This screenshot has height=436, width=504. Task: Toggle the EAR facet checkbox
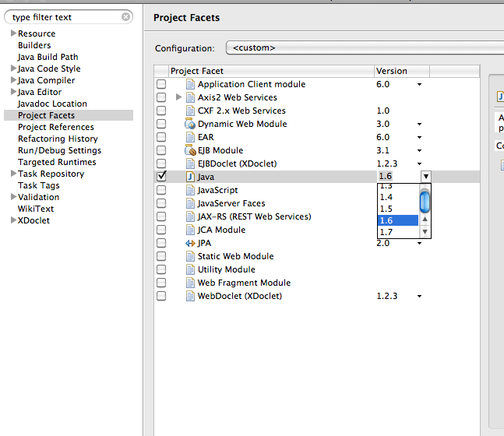161,137
